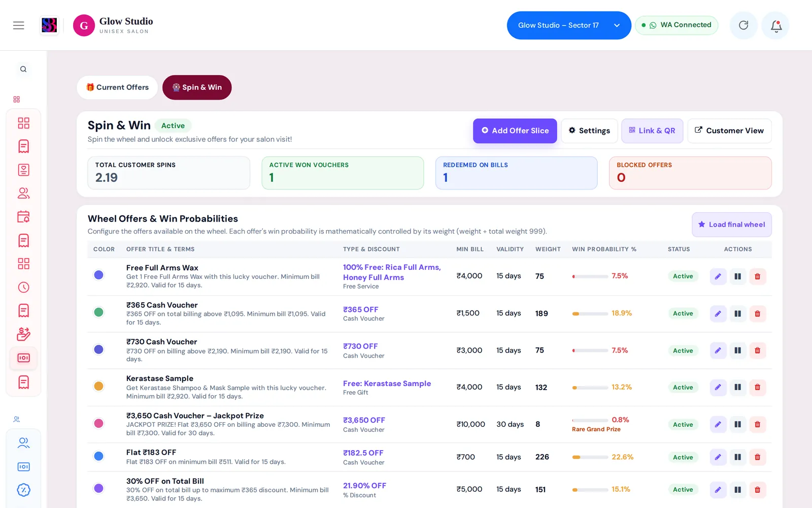Open the customers icon in sidebar

[23, 193]
